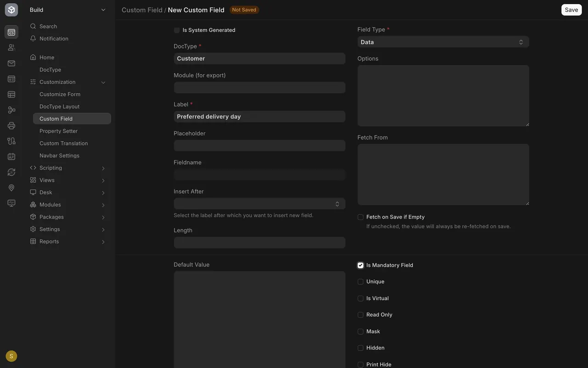Open the Insert After dropdown
This screenshot has width=588, height=368.
(x=260, y=204)
